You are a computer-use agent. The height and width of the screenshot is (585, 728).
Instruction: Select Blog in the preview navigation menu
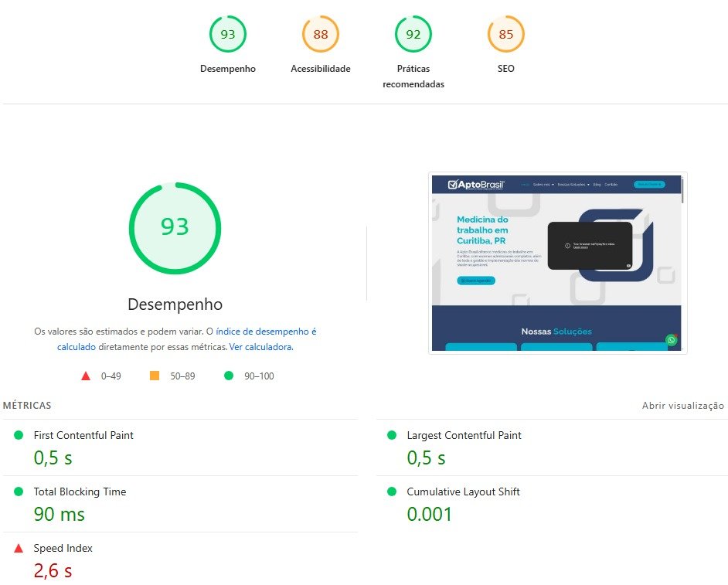point(596,184)
